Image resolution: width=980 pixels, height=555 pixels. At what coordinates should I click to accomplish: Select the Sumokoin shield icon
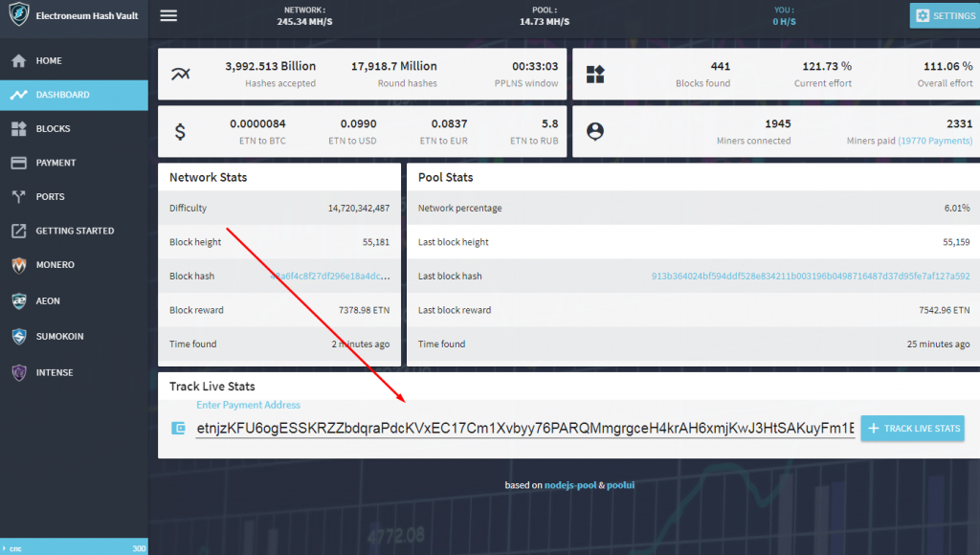click(18, 337)
